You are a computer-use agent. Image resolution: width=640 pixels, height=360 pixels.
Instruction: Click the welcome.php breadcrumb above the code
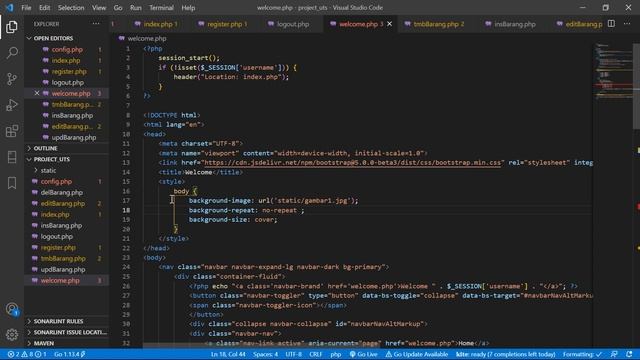click(147, 38)
